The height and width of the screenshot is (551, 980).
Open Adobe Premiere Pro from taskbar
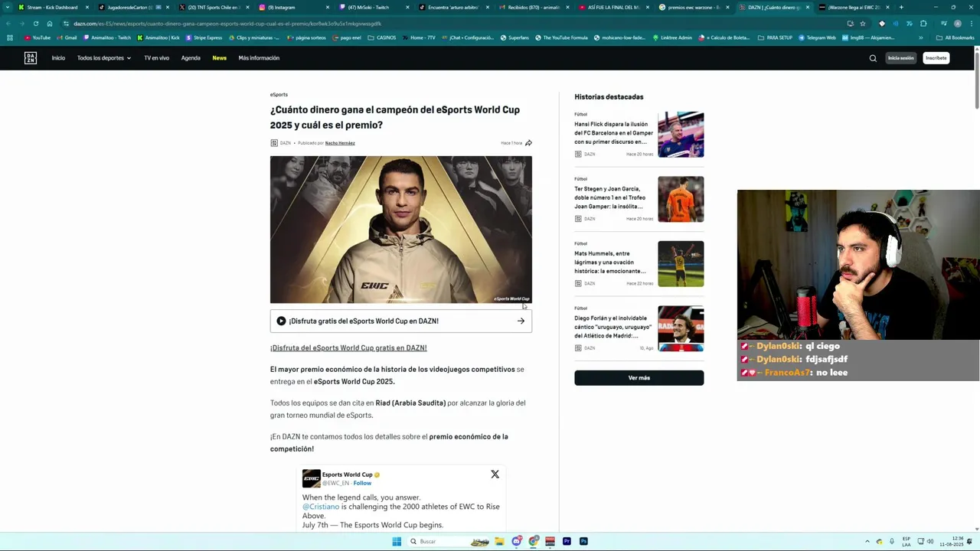[567, 541]
